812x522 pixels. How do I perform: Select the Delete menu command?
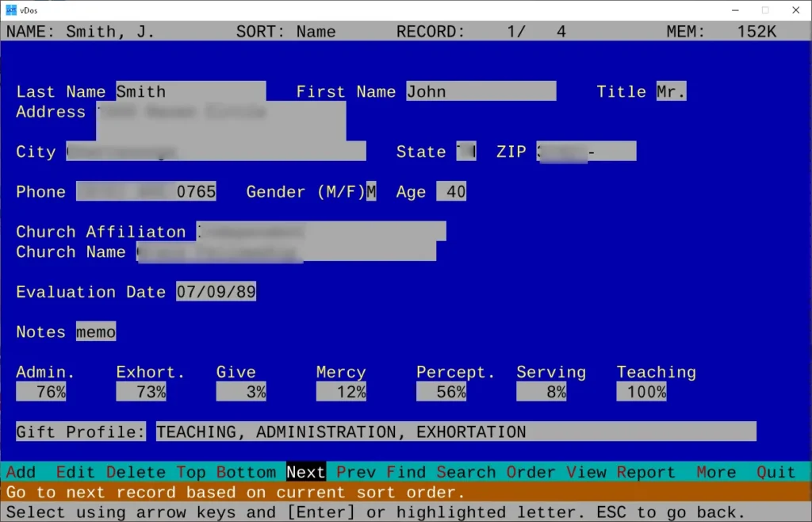coord(136,472)
